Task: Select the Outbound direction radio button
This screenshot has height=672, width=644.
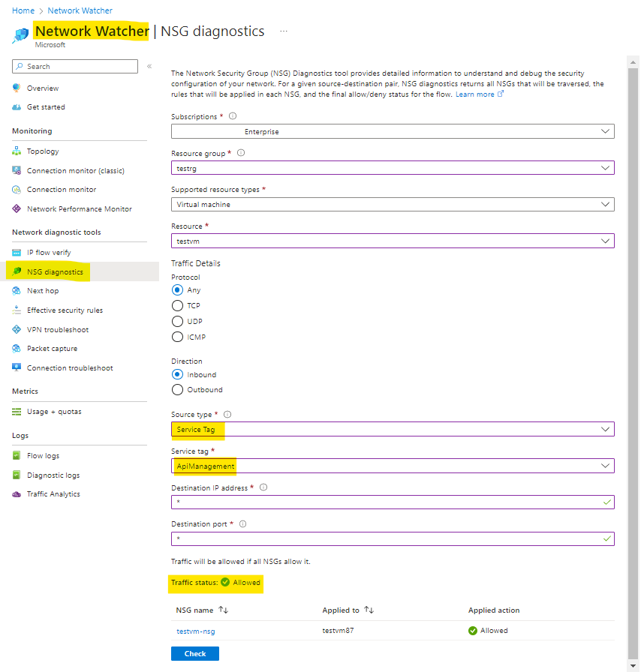Action: click(177, 389)
